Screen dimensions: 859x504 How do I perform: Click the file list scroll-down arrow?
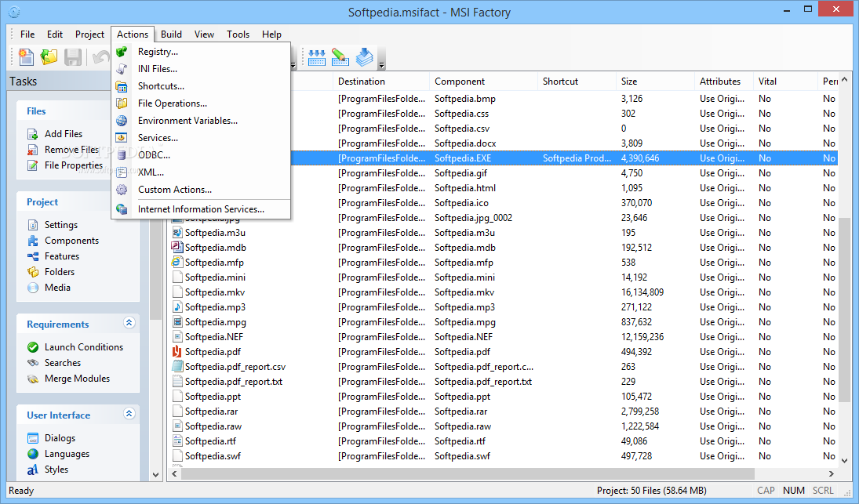coord(844,461)
